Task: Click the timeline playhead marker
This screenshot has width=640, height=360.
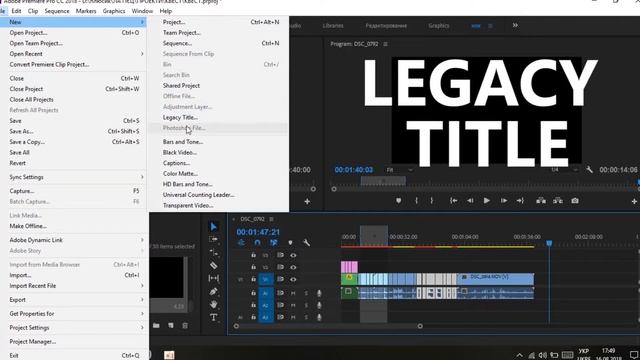Action: (549, 243)
